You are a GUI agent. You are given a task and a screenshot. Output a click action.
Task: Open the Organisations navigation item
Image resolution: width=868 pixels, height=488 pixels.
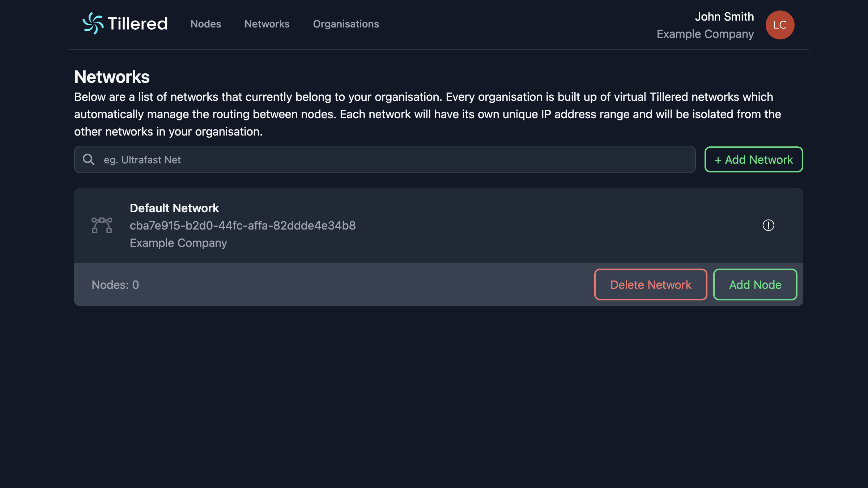coord(346,24)
